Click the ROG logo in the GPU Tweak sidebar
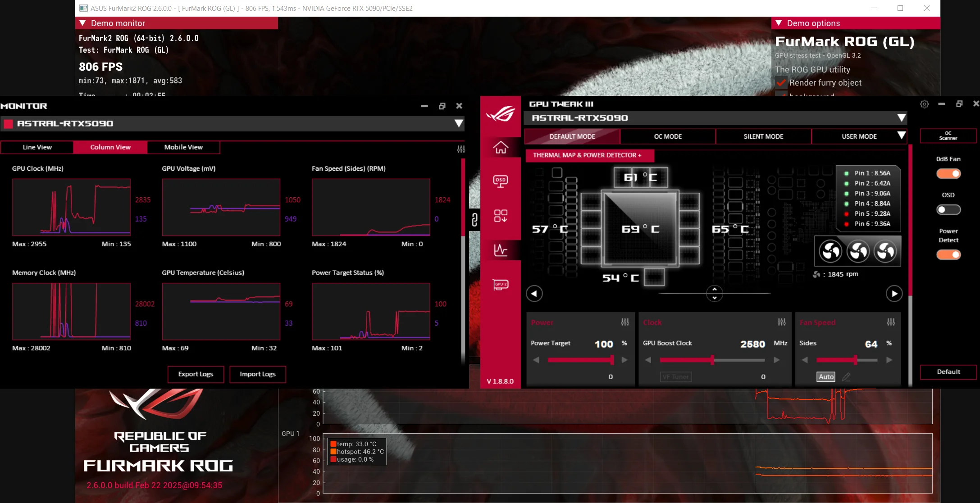 click(x=501, y=113)
